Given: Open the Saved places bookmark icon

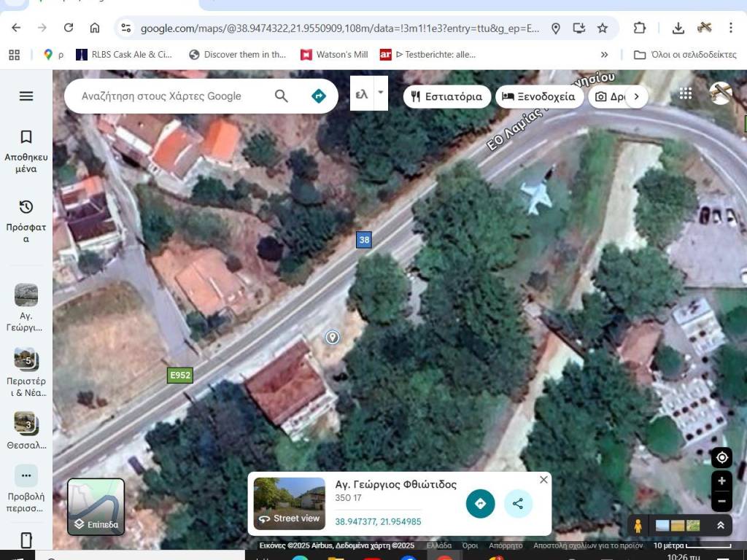Looking at the screenshot, I should click(x=26, y=137).
